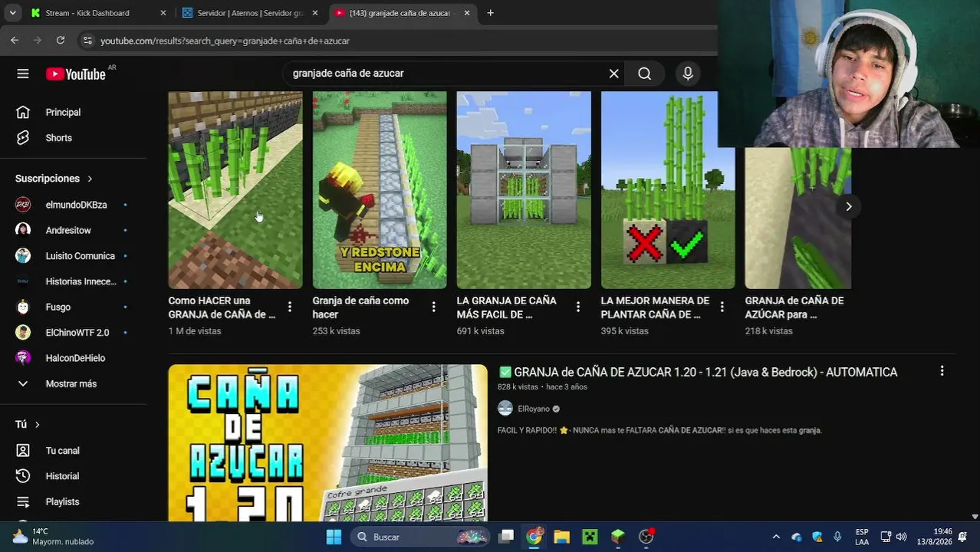Click the browser address bar URL

225,41
